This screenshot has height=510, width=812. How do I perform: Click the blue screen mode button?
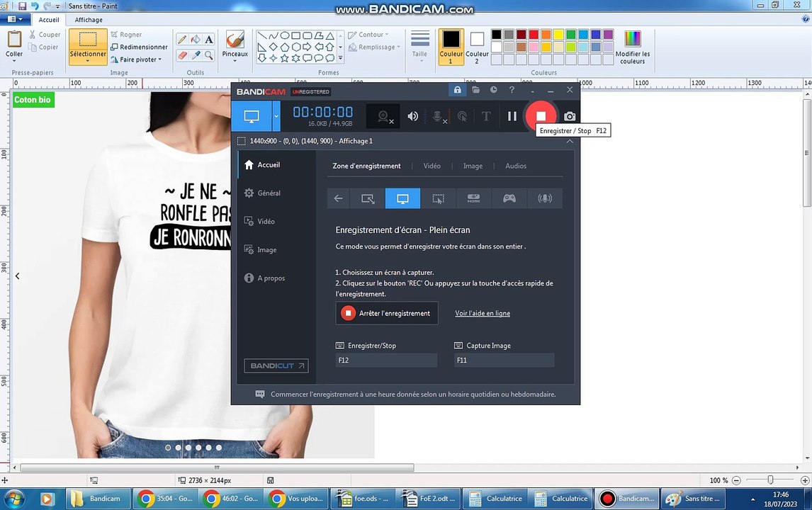click(x=251, y=116)
